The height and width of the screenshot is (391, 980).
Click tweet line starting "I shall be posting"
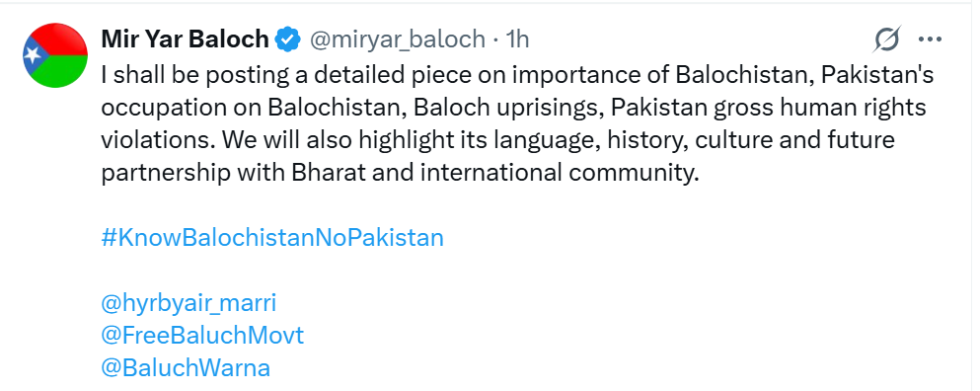coord(517,75)
